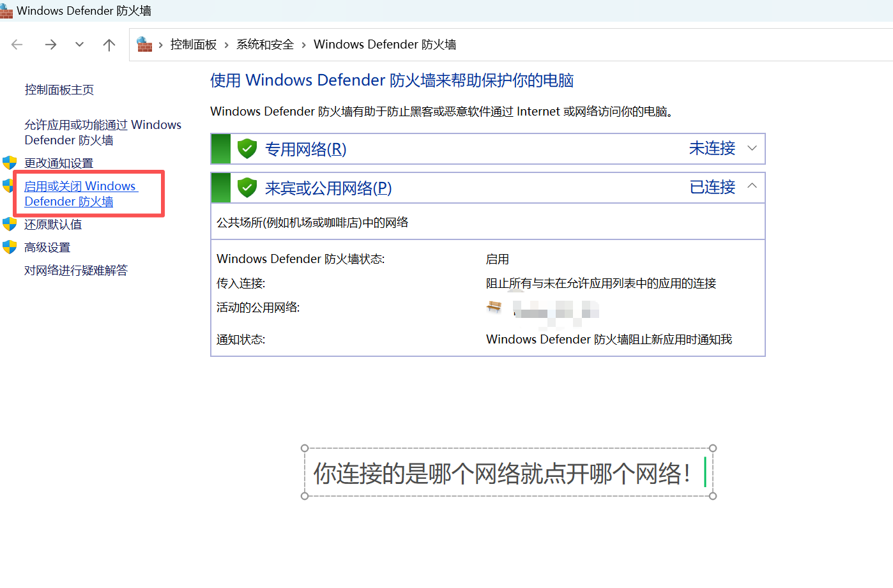Click inside the text box reading 你连接的是哪个网络就点开哪个网络
The width and height of the screenshot is (893, 588).
click(x=508, y=472)
